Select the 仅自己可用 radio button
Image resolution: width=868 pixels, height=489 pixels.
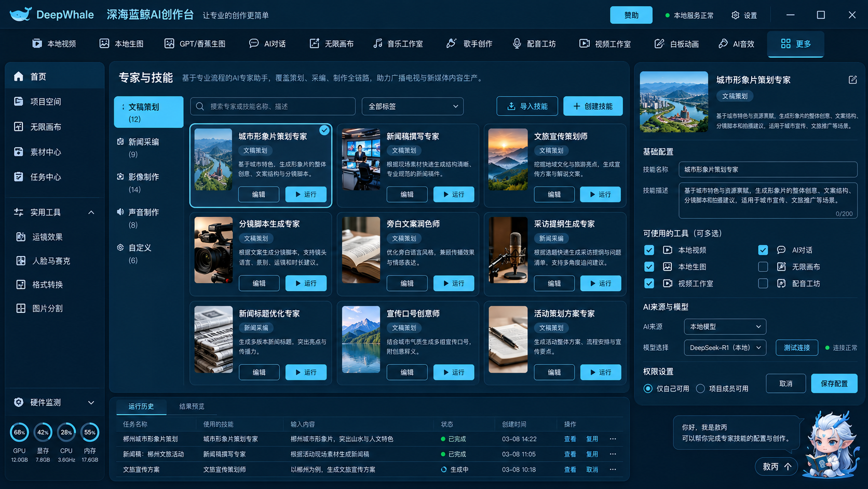click(x=648, y=389)
